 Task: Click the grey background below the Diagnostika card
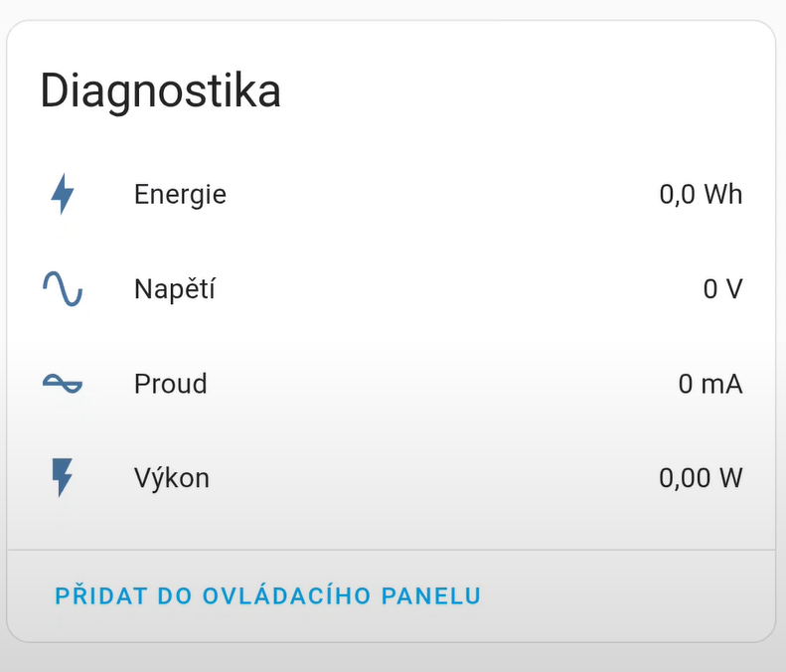391,658
